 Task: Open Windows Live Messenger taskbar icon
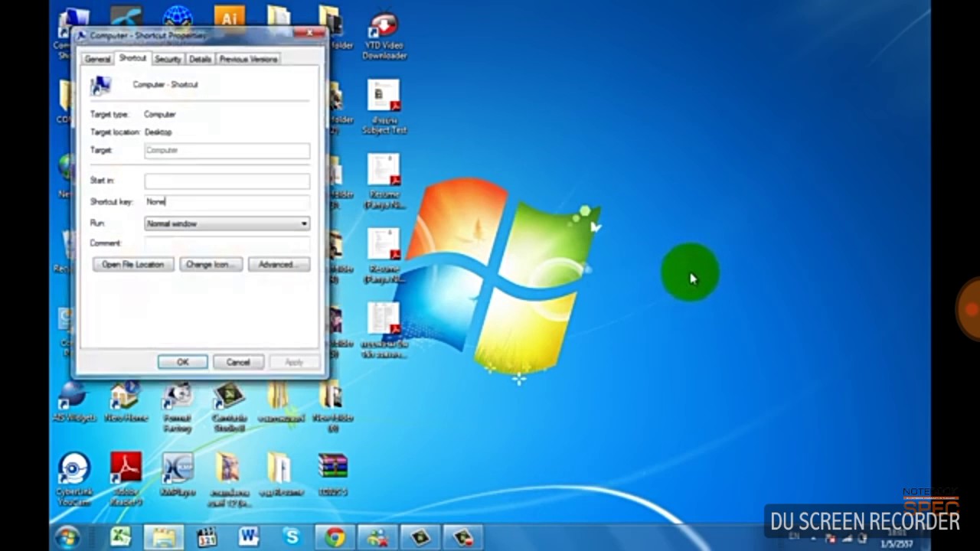[x=377, y=537]
